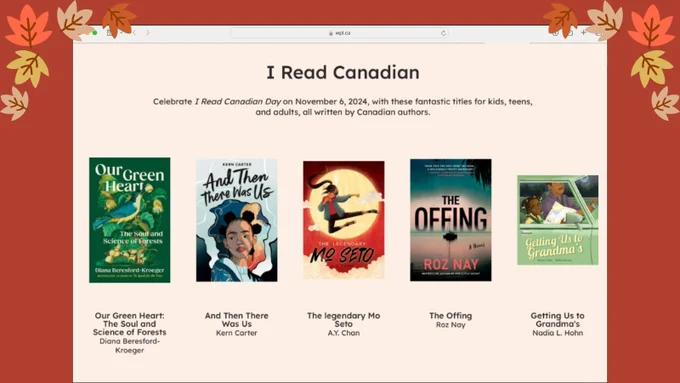Click The Offing title link
This screenshot has width=680, height=383.
451,316
